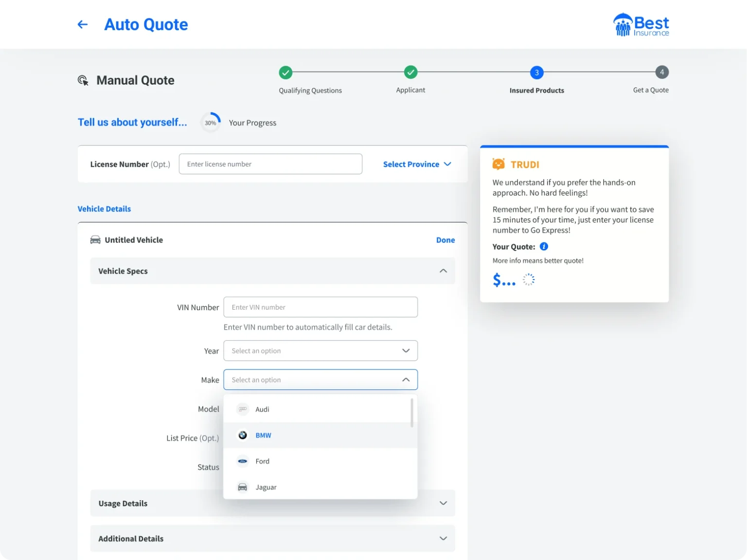Viewport: 747px width, 560px height.
Task: Choose Jaguar from the Make options
Action: [320, 487]
